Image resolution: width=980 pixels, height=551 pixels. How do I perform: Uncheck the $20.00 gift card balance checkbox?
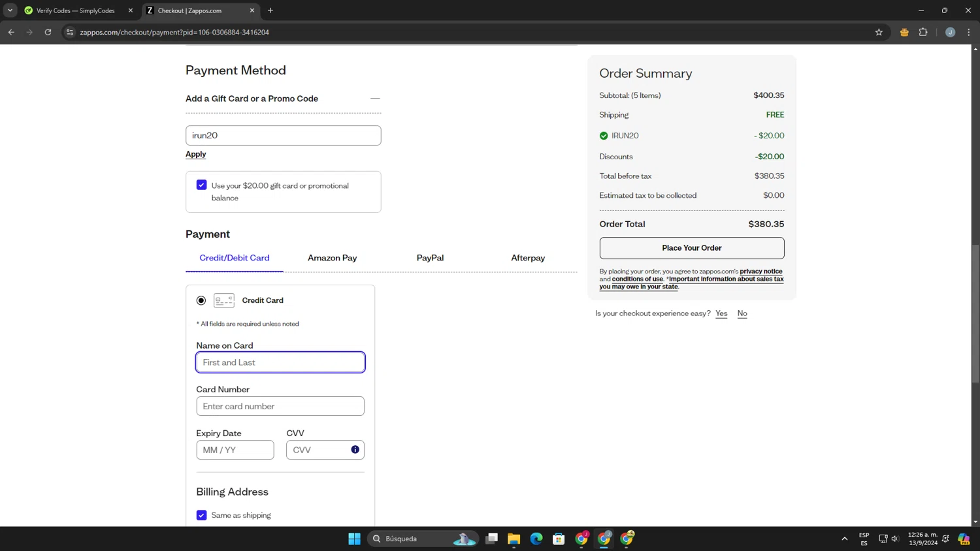[202, 185]
